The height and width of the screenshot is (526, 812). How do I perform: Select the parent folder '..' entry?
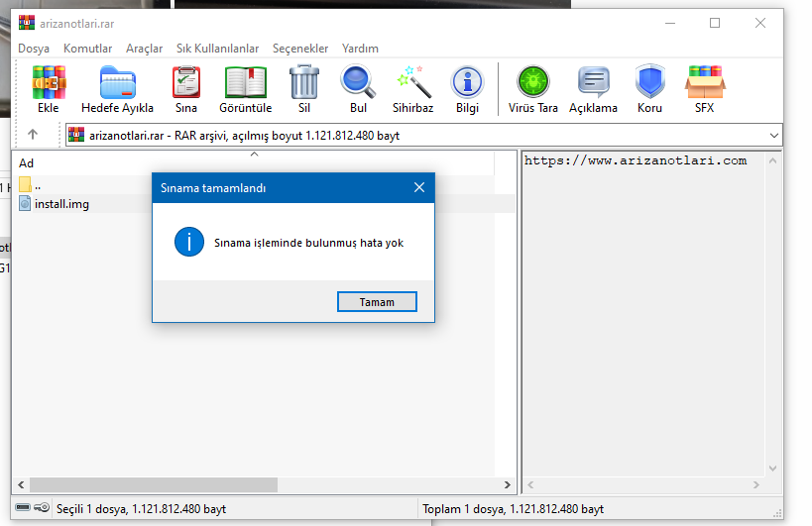click(x=30, y=184)
